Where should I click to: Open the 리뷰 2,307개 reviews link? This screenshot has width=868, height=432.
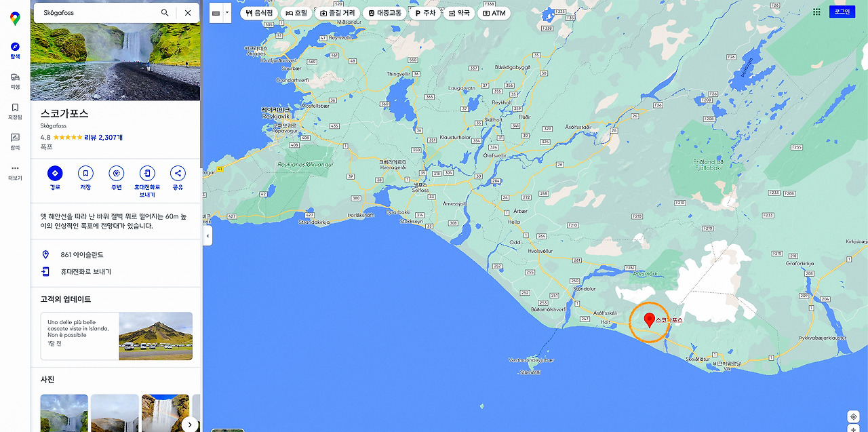pyautogui.click(x=103, y=137)
